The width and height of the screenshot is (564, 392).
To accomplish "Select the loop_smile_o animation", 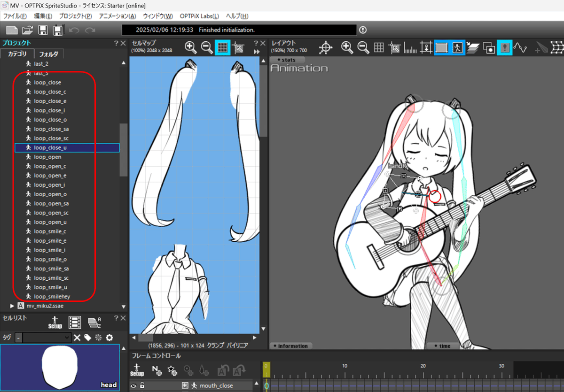I will [x=50, y=260].
